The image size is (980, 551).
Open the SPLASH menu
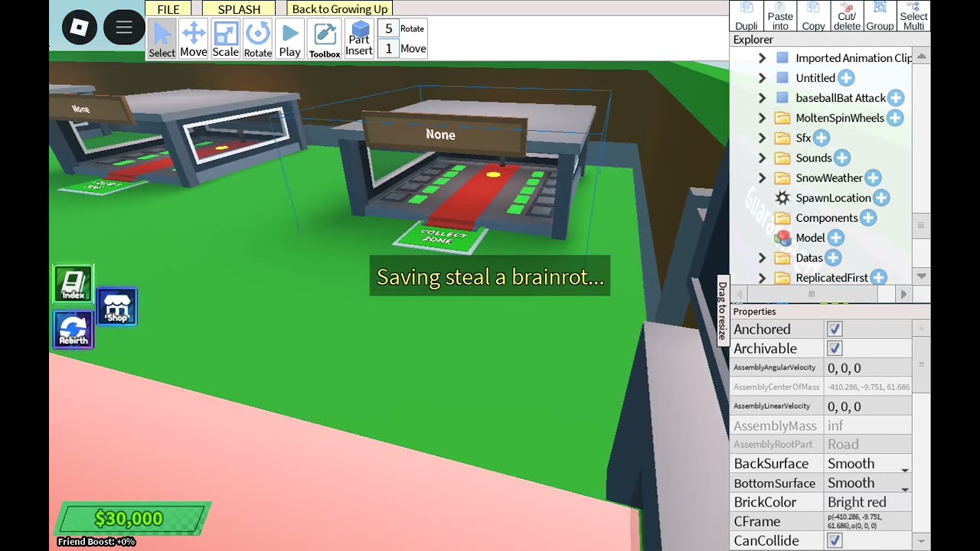click(239, 9)
